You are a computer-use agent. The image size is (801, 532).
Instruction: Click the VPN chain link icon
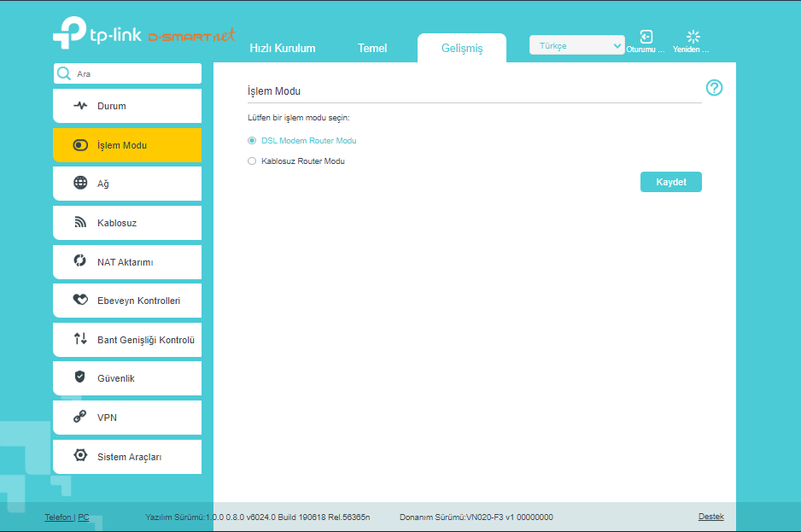click(x=79, y=417)
